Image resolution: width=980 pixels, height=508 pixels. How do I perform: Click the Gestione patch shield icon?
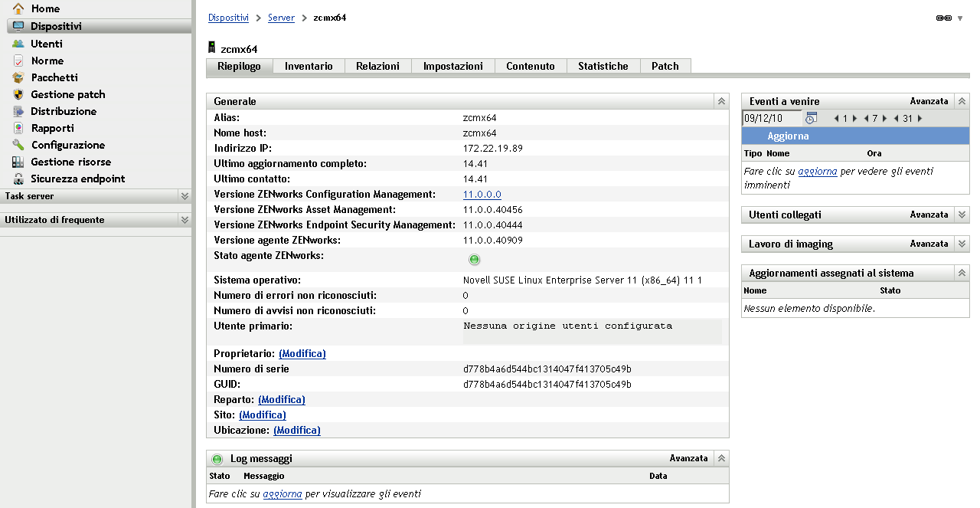(18, 94)
